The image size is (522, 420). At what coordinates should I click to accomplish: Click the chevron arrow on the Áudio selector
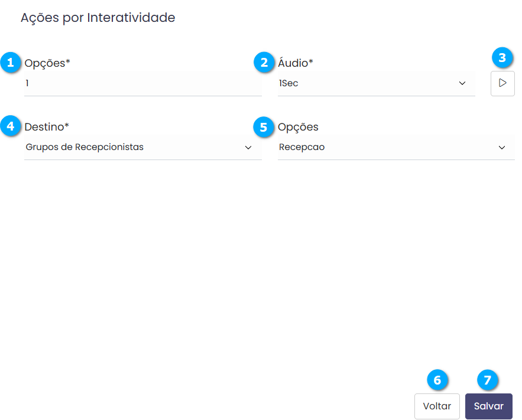(462, 83)
